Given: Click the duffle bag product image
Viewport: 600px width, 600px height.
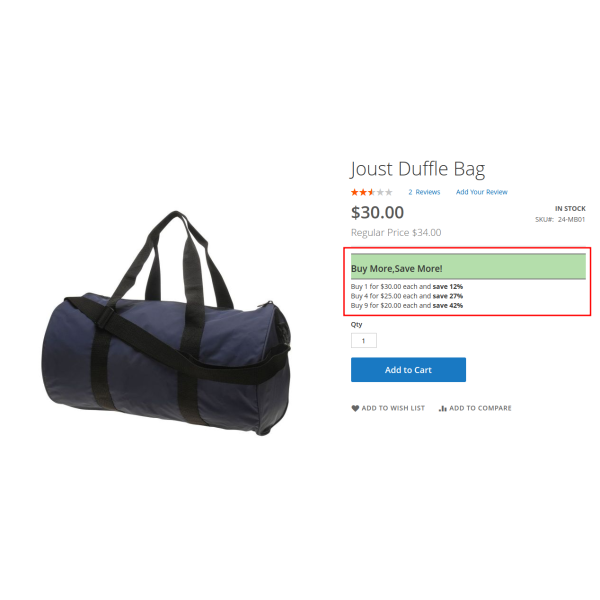Looking at the screenshot, I should 166,323.
